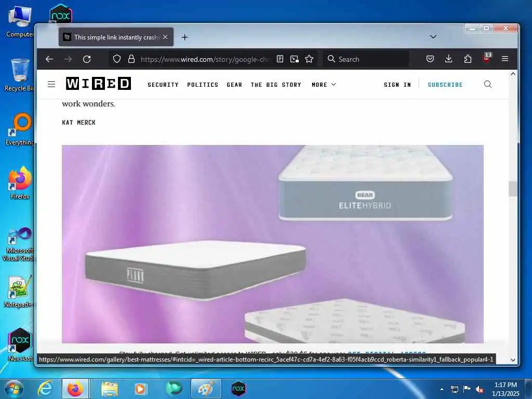Screen dimensions: 532x399
Task: Click the Sign In link
Action: [397, 85]
